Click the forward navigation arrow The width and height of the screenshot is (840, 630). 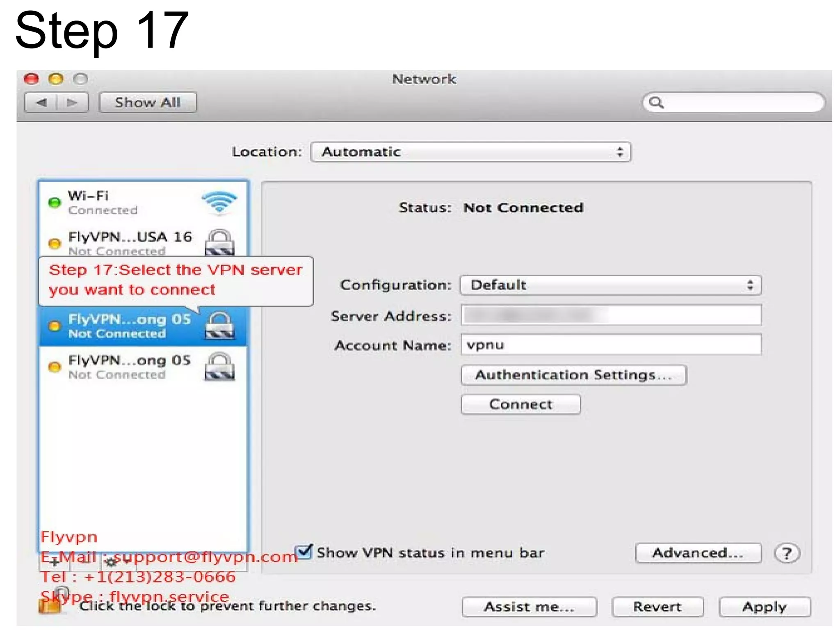coord(72,102)
